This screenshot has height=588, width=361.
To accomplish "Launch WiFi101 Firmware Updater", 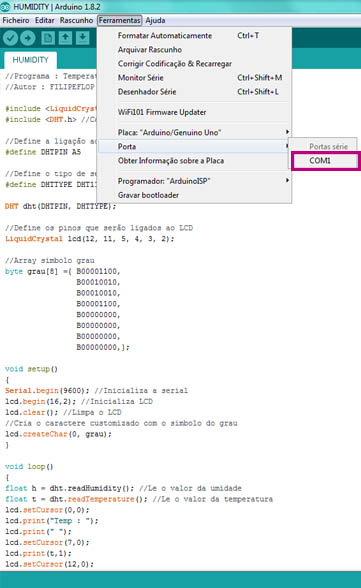I will (x=194, y=112).
